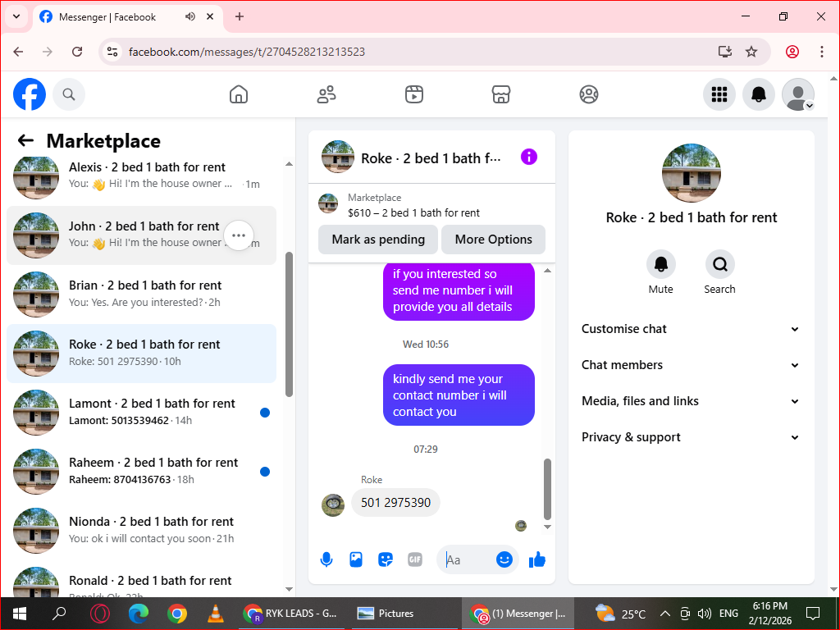Attach a photo file icon
This screenshot has width=840, height=630.
click(x=356, y=559)
